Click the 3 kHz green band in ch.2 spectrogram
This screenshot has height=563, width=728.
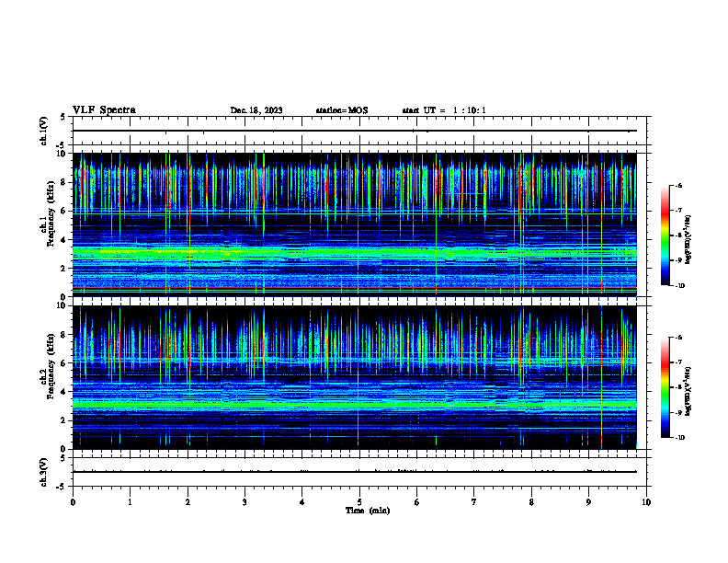pyautogui.click(x=355, y=405)
